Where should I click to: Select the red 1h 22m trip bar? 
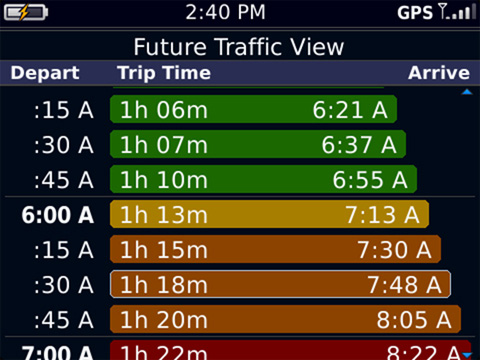290,350
